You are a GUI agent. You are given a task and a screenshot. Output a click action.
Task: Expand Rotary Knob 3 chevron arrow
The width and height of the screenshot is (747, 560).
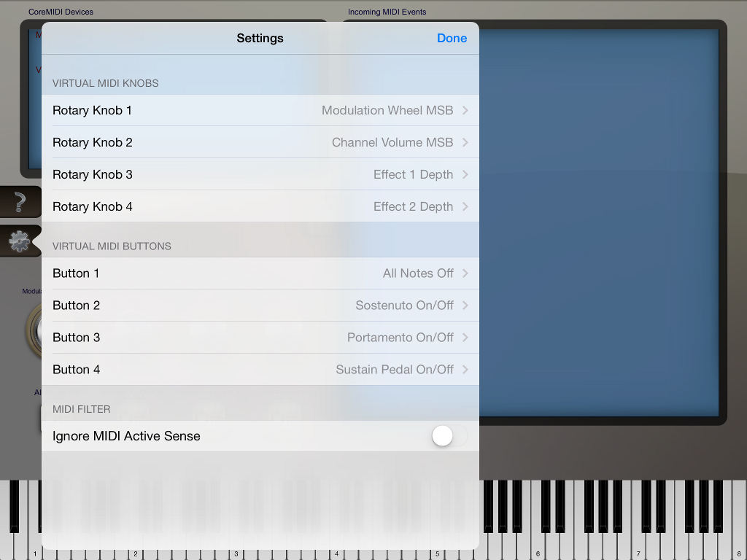(465, 175)
